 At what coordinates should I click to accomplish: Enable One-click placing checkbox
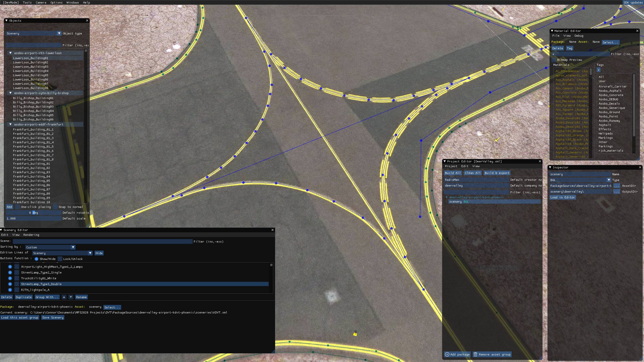click(x=17, y=207)
